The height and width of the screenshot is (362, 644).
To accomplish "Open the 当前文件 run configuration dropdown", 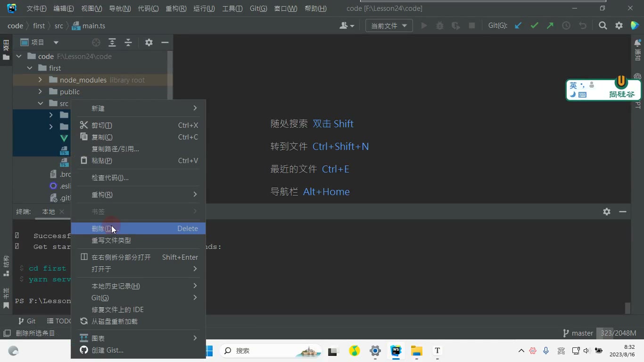I will [x=389, y=26].
